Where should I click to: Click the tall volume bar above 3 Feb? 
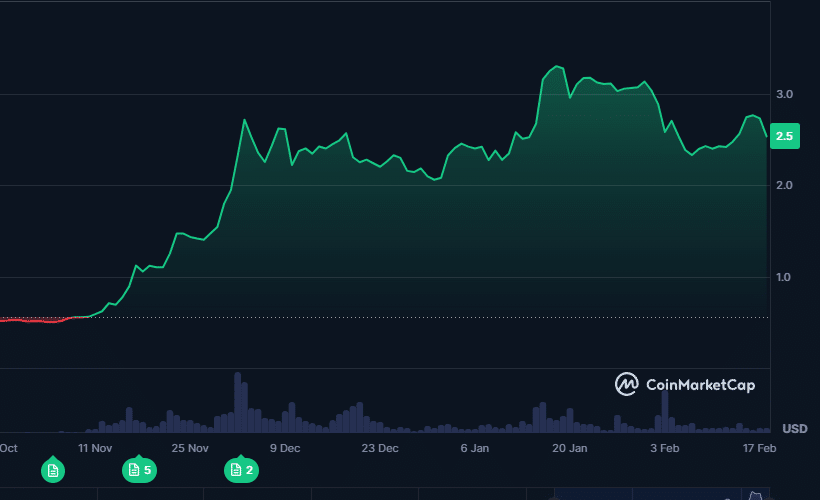click(665, 411)
